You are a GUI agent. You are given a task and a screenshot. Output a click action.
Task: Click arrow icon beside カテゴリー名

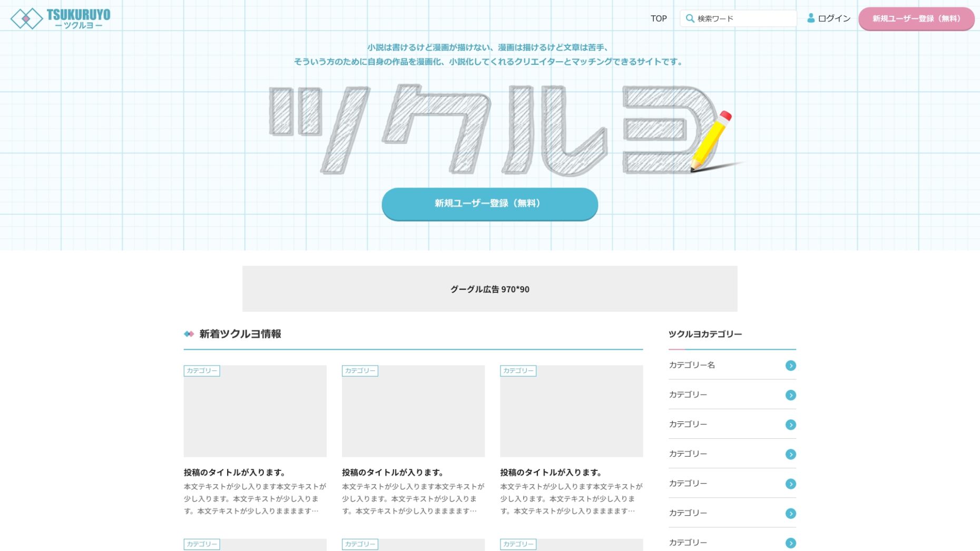click(x=790, y=366)
